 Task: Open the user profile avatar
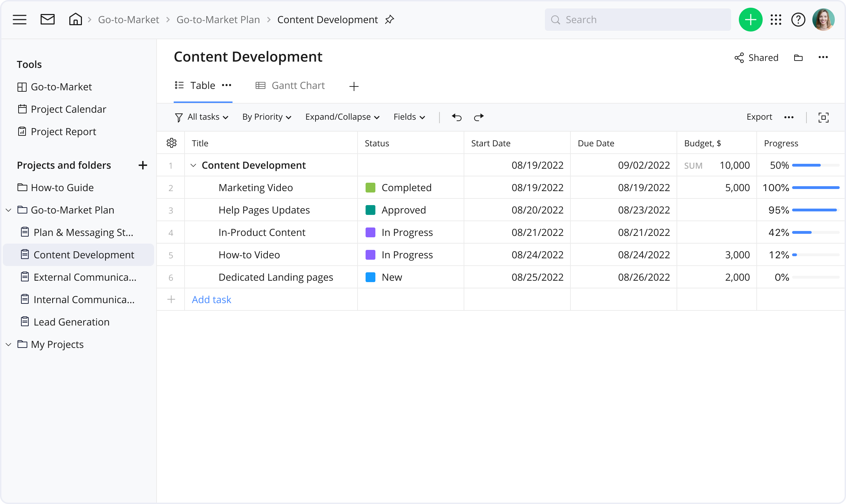(823, 20)
